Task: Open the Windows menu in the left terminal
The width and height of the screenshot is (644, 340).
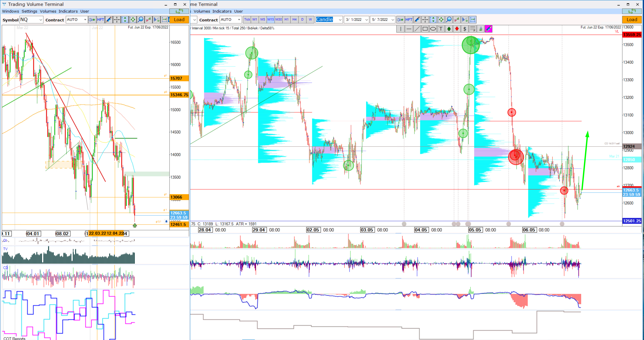Action: pyautogui.click(x=11, y=11)
